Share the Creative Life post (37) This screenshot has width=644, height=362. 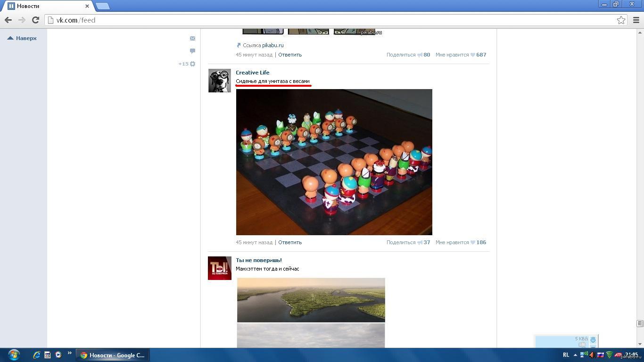click(408, 242)
